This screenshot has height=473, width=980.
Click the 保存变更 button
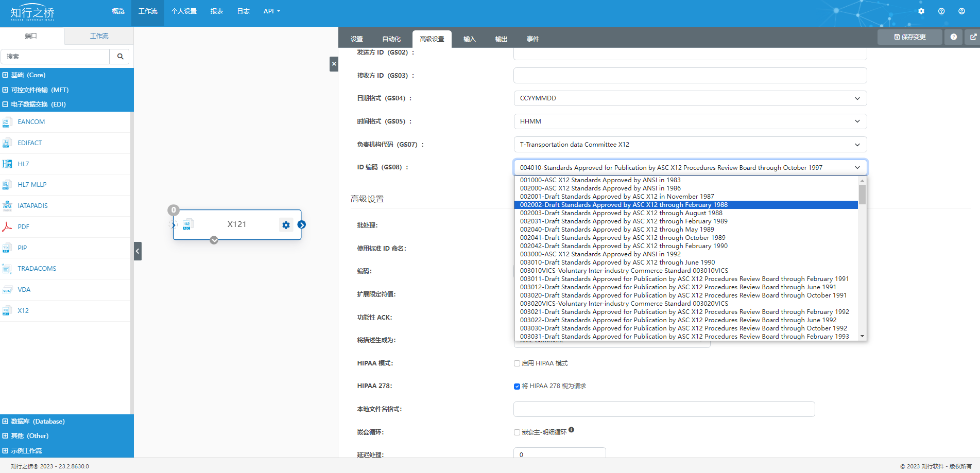[909, 37]
